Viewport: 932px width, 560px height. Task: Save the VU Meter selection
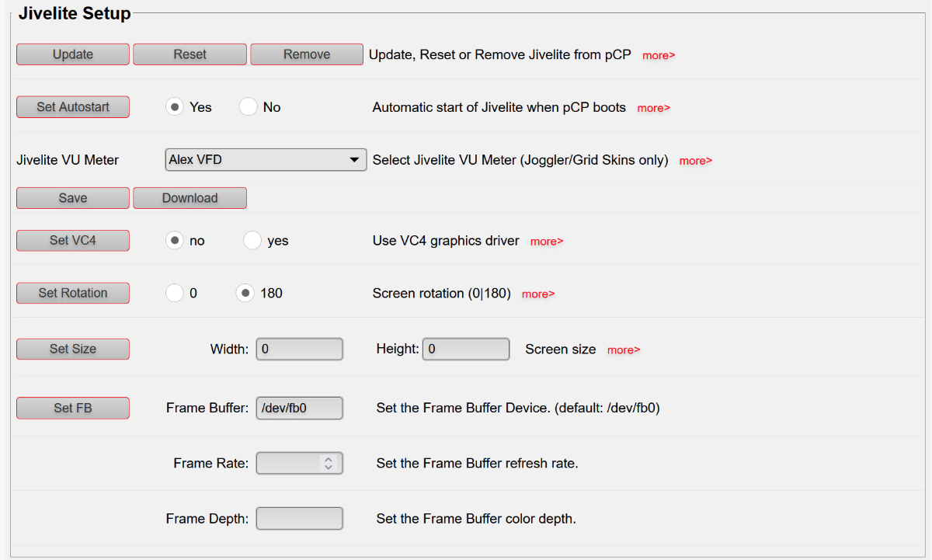point(73,198)
